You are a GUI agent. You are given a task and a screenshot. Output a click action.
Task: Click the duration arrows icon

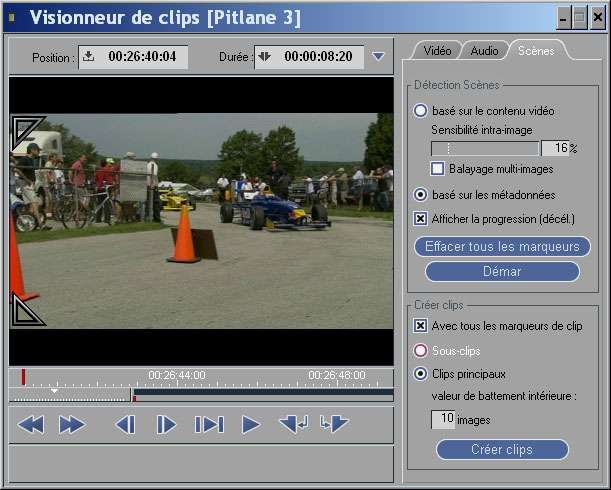pos(265,56)
